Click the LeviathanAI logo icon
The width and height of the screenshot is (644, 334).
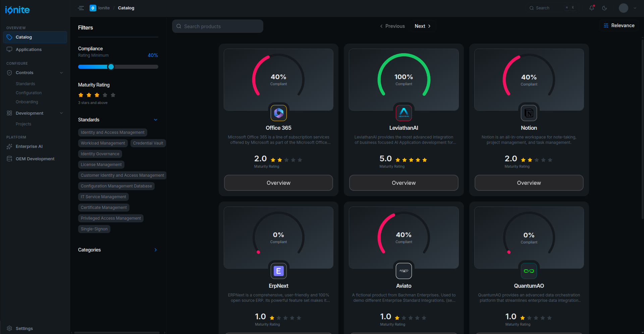pyautogui.click(x=404, y=113)
